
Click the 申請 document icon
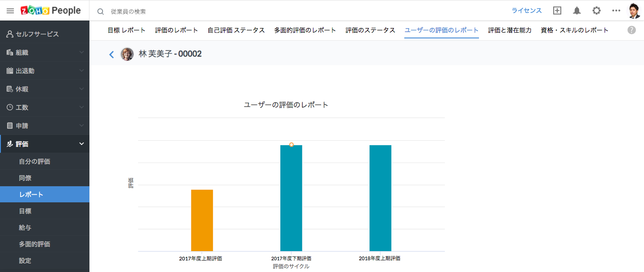pos(10,126)
